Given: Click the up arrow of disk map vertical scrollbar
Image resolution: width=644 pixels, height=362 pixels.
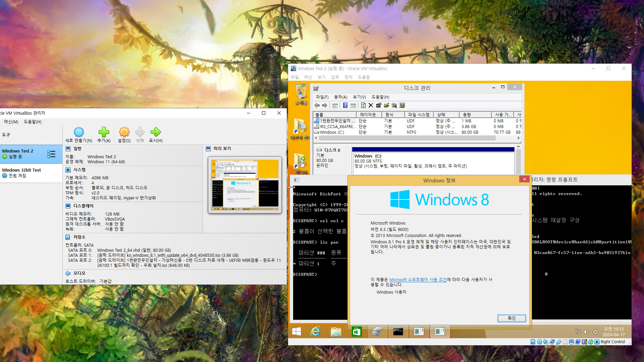Looking at the screenshot, I should [518, 147].
